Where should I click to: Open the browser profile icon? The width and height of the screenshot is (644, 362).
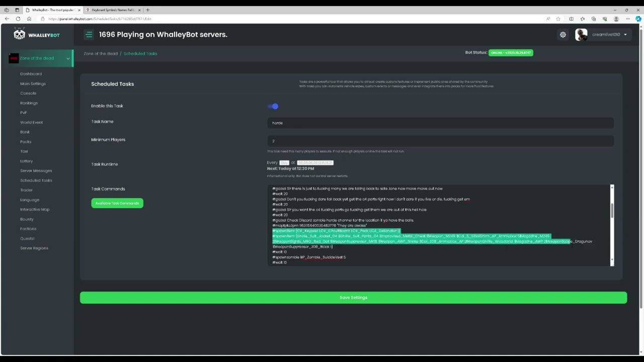tap(616, 19)
